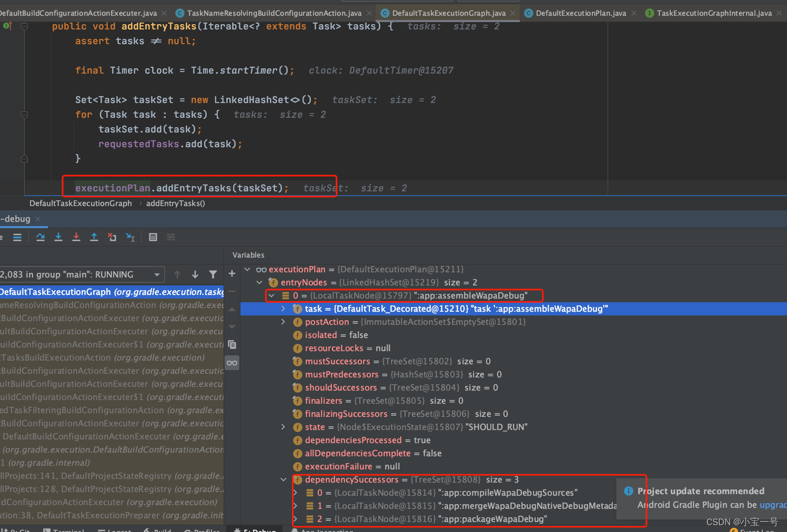Select DefaultTaskExecutionPreparer stack frame
This screenshot has width=787, height=532.
pos(112,515)
